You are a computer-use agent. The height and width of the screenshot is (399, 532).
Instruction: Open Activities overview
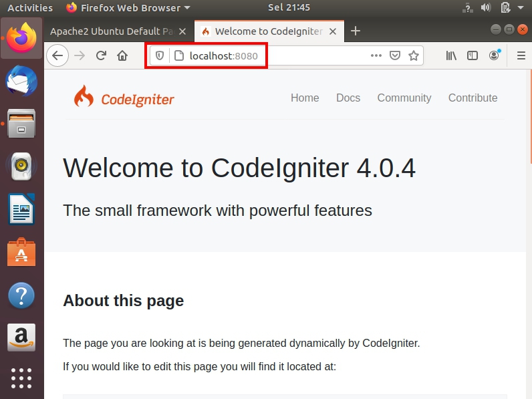point(30,7)
